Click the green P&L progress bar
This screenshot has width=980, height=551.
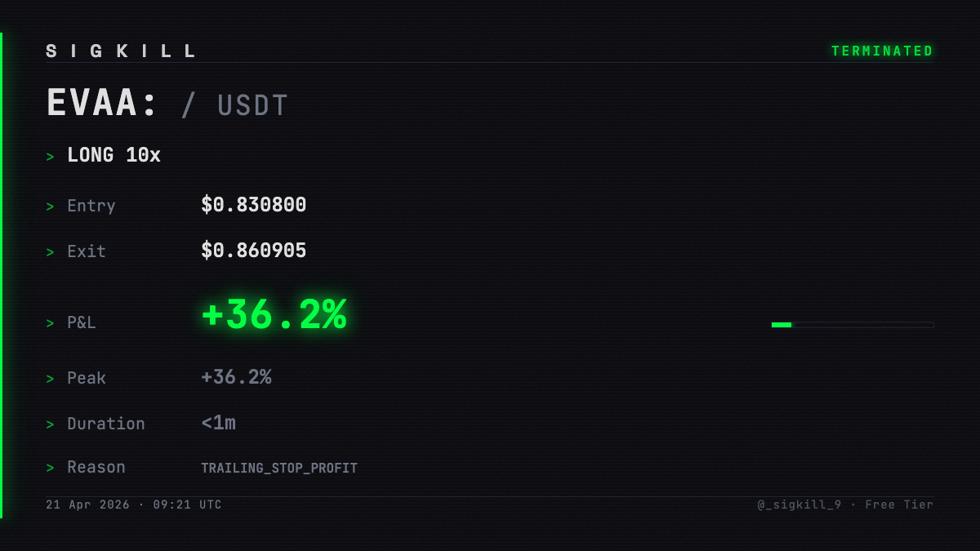coord(853,325)
